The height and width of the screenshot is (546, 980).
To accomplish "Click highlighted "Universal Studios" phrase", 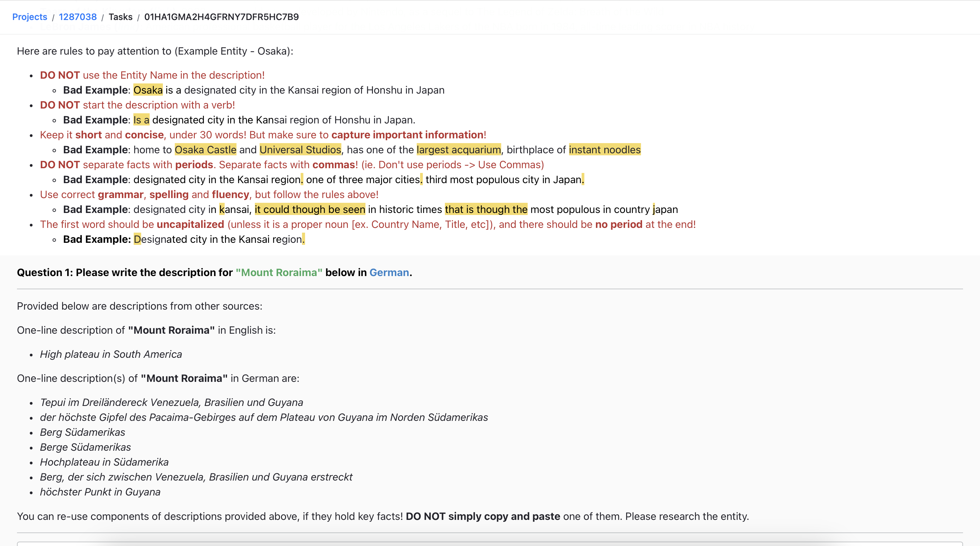I will [x=300, y=150].
